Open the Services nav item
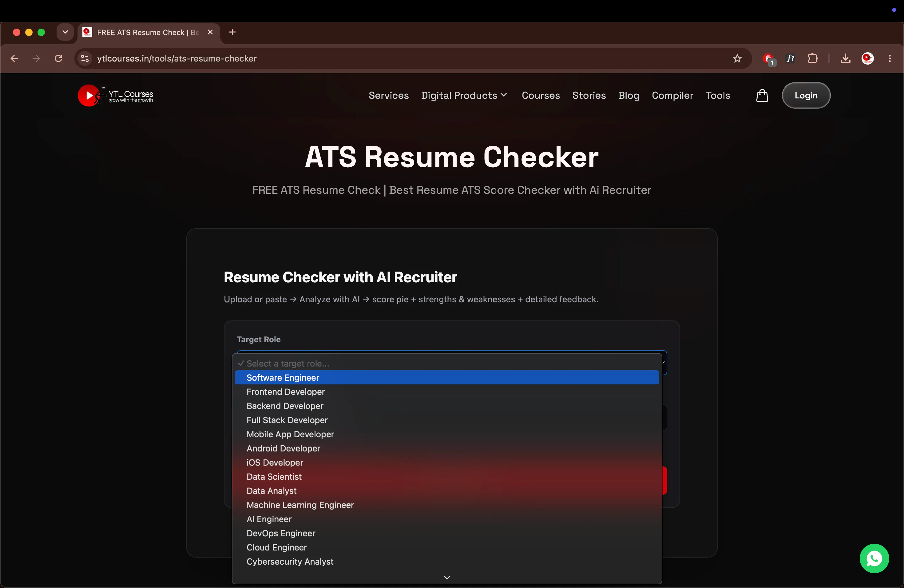This screenshot has width=904, height=588. click(389, 95)
